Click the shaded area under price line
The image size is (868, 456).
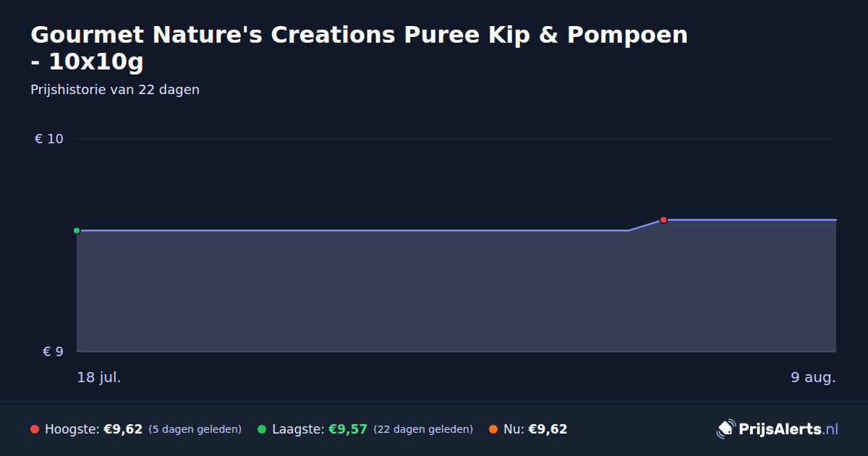tap(456, 290)
